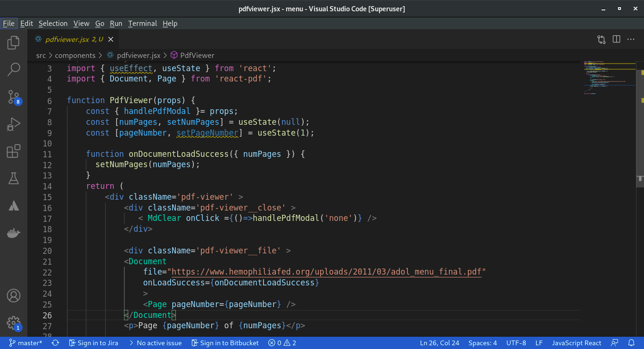Click onDocumentLoadSuccess function name on line 11
The width and height of the screenshot is (644, 349).
tap(179, 154)
